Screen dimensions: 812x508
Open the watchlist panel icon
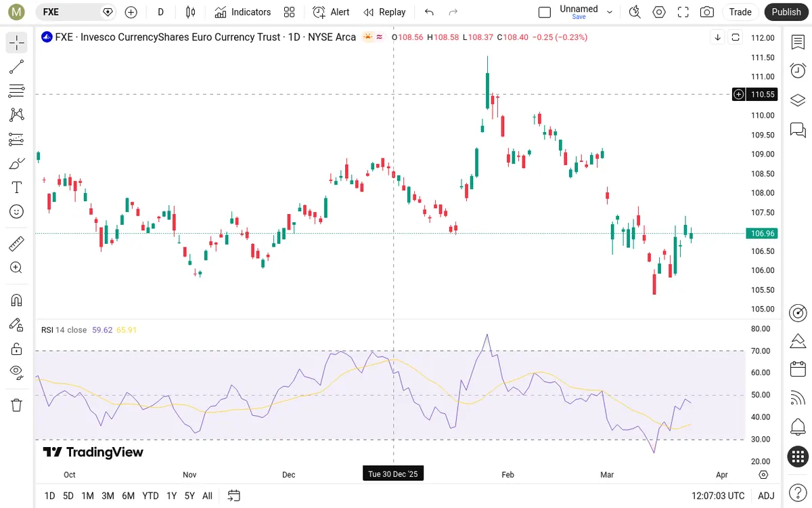(x=798, y=42)
